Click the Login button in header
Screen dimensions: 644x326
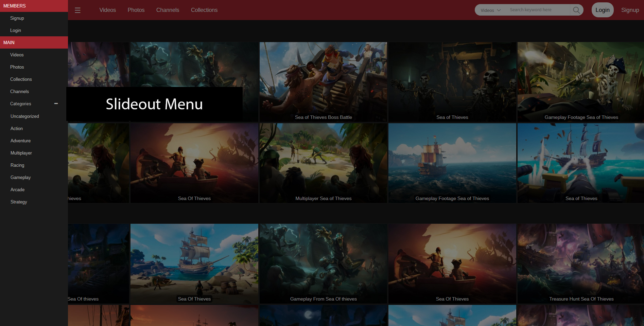603,10
